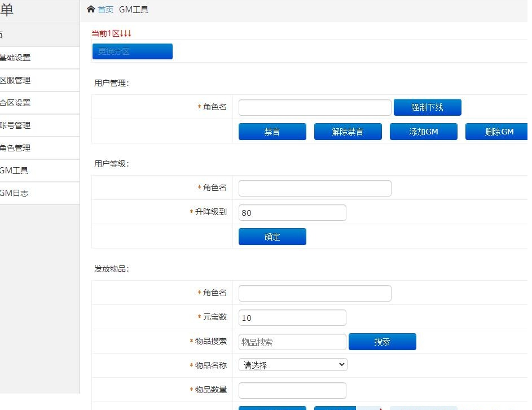The image size is (532, 410).
Task: Click the 搜索 button next to 物品搜索
Action: click(382, 342)
